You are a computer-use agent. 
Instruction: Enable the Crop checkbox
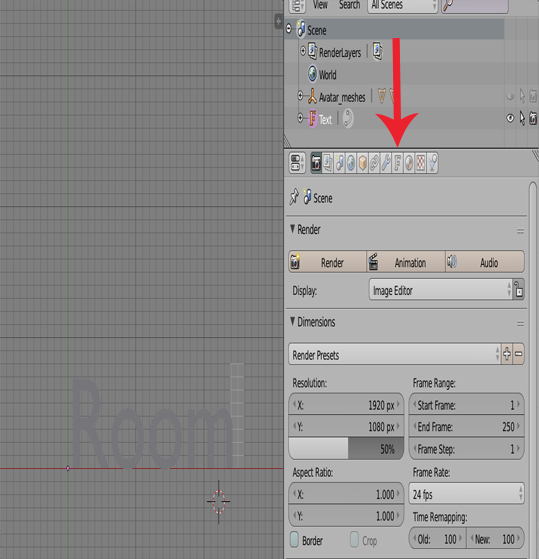pyautogui.click(x=354, y=539)
